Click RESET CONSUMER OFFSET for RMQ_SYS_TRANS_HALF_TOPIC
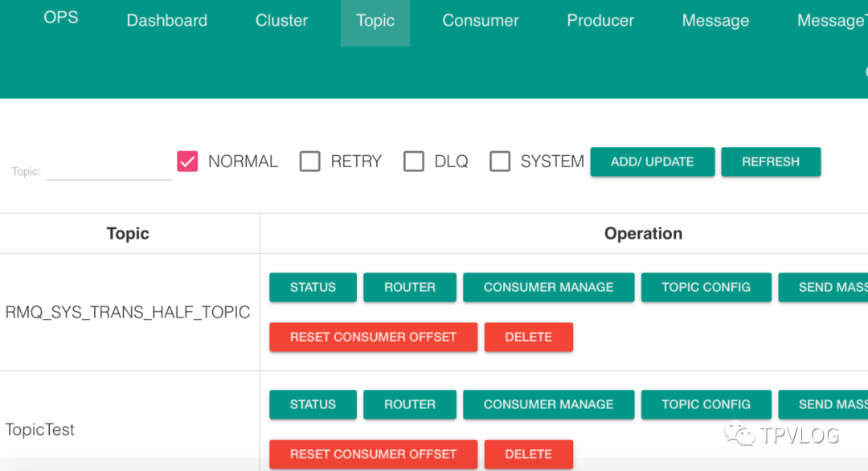This screenshot has height=471, width=868. (373, 337)
